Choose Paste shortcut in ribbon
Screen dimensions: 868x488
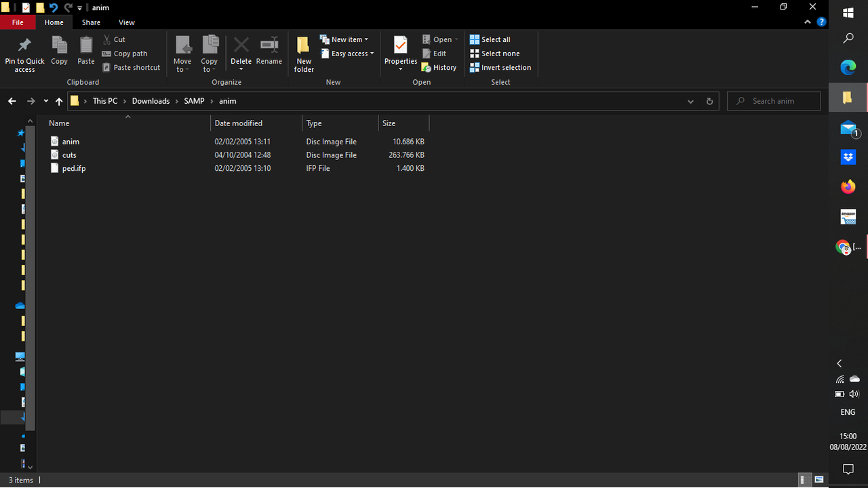click(132, 67)
